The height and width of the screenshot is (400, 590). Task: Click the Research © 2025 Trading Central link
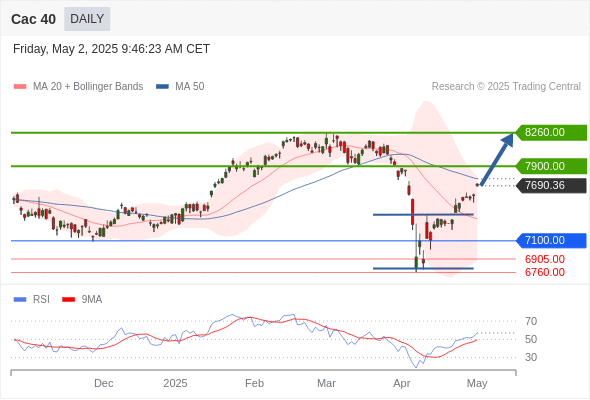coord(506,87)
